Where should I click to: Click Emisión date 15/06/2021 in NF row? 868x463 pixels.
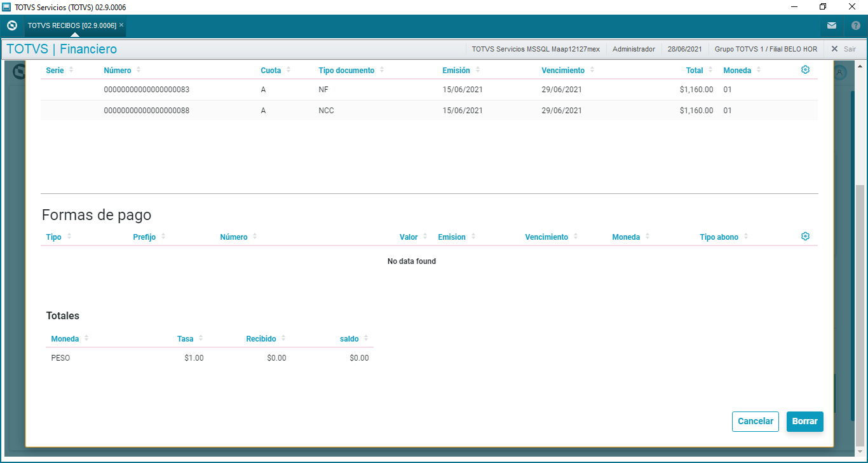(x=463, y=90)
